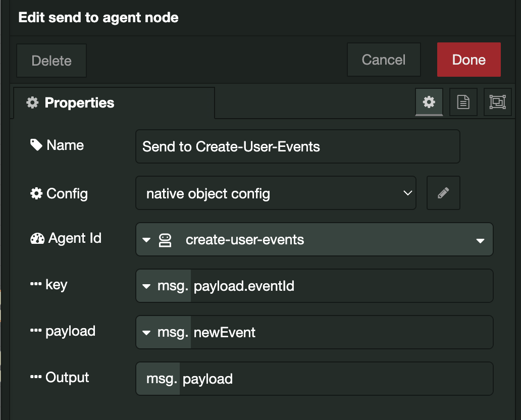The height and width of the screenshot is (420, 521).
Task: Click the pencil icon to edit Config
Action: (443, 193)
